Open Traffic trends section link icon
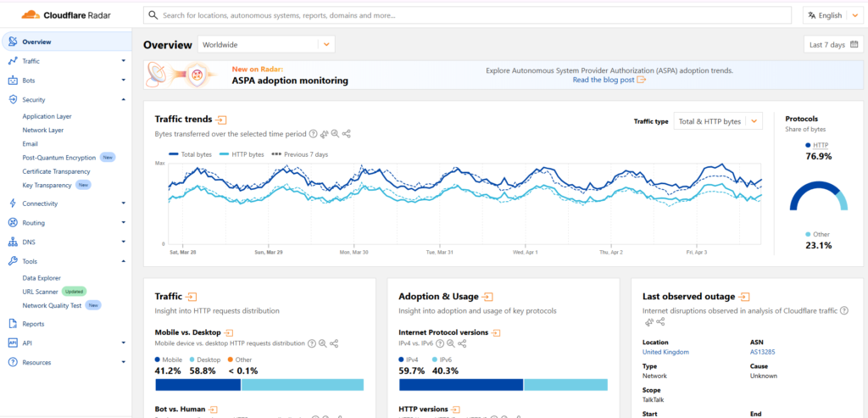The image size is (868, 418). tap(221, 120)
